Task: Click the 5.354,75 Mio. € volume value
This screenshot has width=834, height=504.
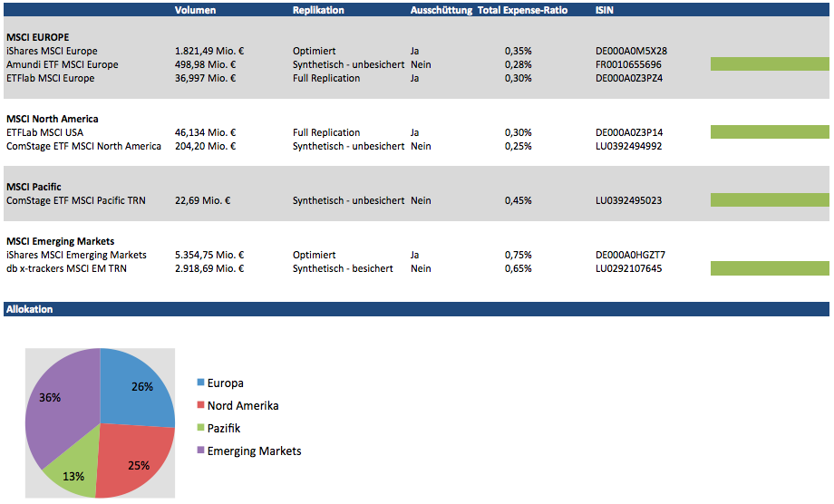Action: (209, 256)
